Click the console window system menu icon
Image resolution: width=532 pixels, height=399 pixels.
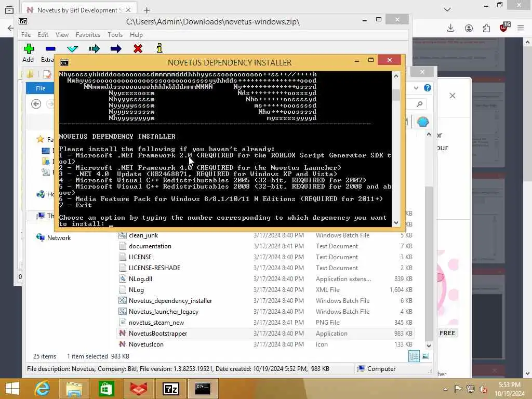click(64, 63)
